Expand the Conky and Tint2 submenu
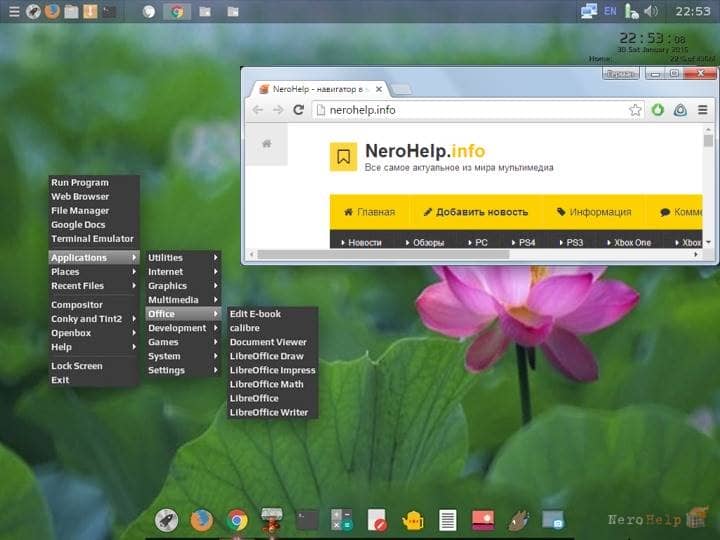720x540 pixels. tap(94, 318)
